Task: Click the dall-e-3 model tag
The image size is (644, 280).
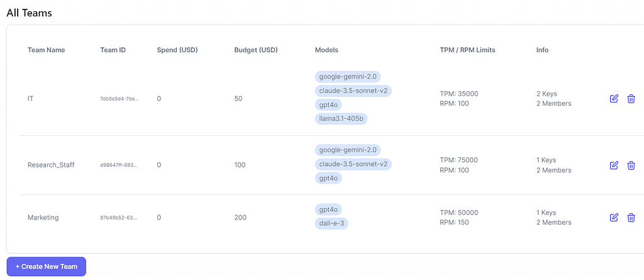Action: point(331,223)
